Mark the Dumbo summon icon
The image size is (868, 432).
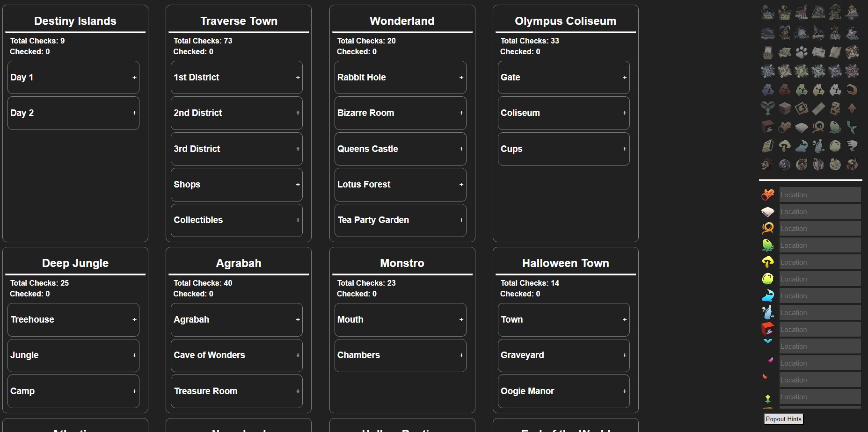(818, 165)
